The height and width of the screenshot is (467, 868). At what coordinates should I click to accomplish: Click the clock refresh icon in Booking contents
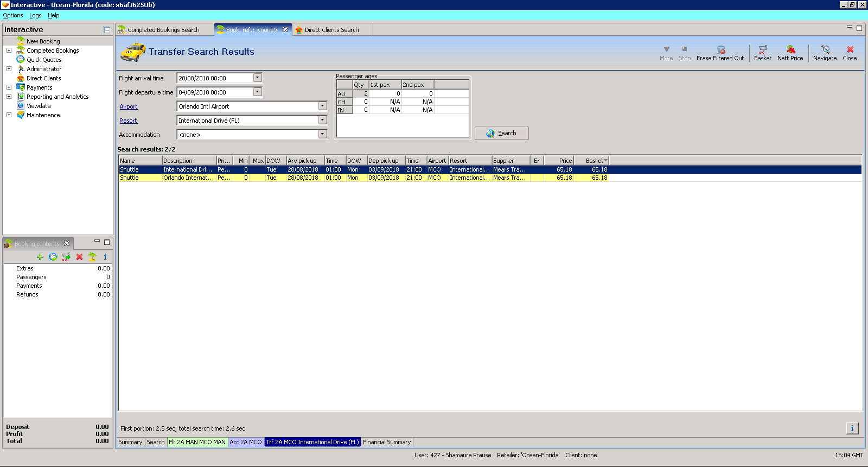pyautogui.click(x=53, y=257)
